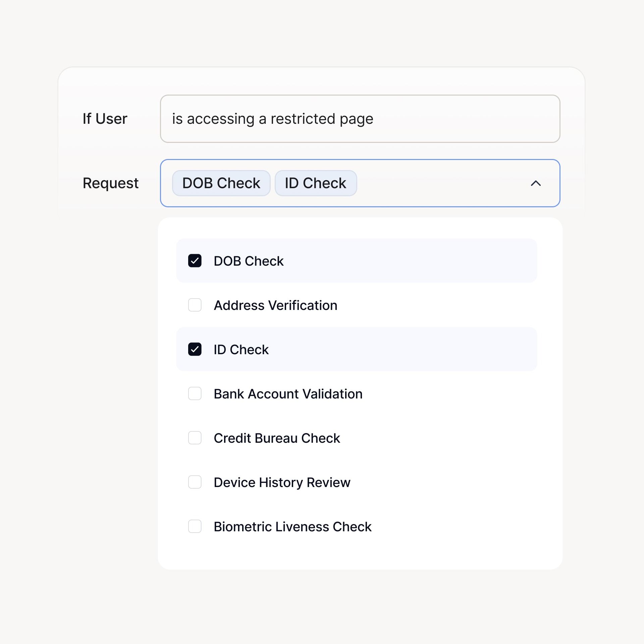
Task: Click the ID Check tag chip
Action: [315, 183]
